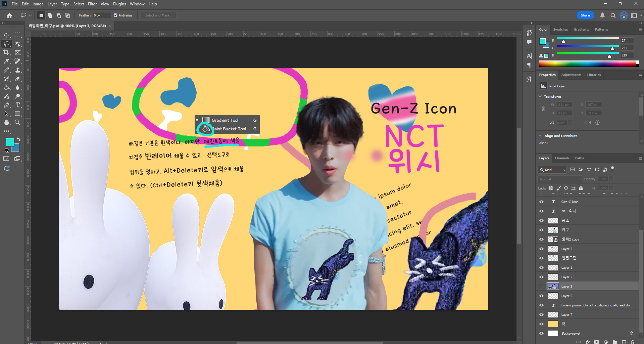Viewport: 644px width, 344px height.
Task: Select the Pencil tool in toolbar
Action: click(x=6, y=70)
